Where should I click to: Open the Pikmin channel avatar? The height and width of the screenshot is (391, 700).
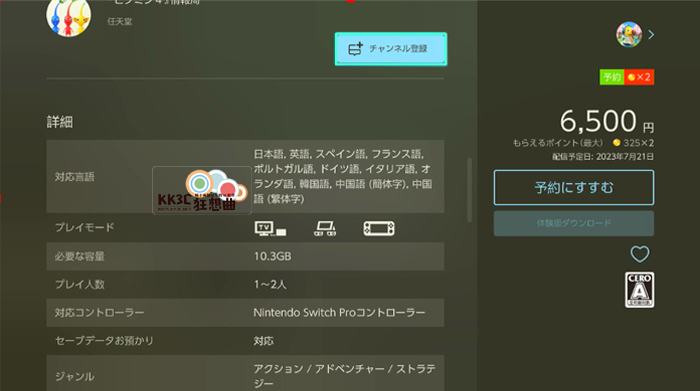68,17
